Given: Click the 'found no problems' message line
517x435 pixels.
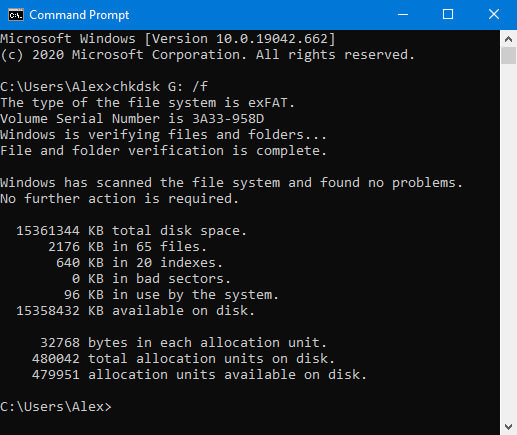Looking at the screenshot, I should (232, 183).
